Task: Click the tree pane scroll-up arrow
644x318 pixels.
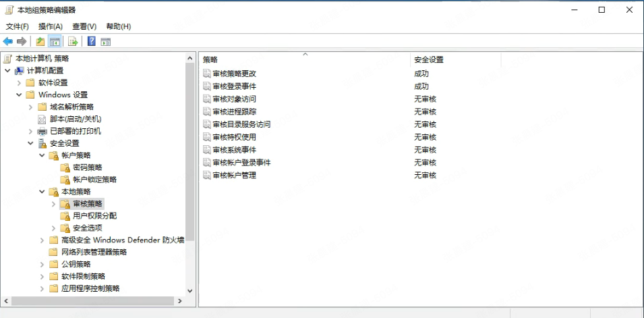Action: (x=189, y=59)
